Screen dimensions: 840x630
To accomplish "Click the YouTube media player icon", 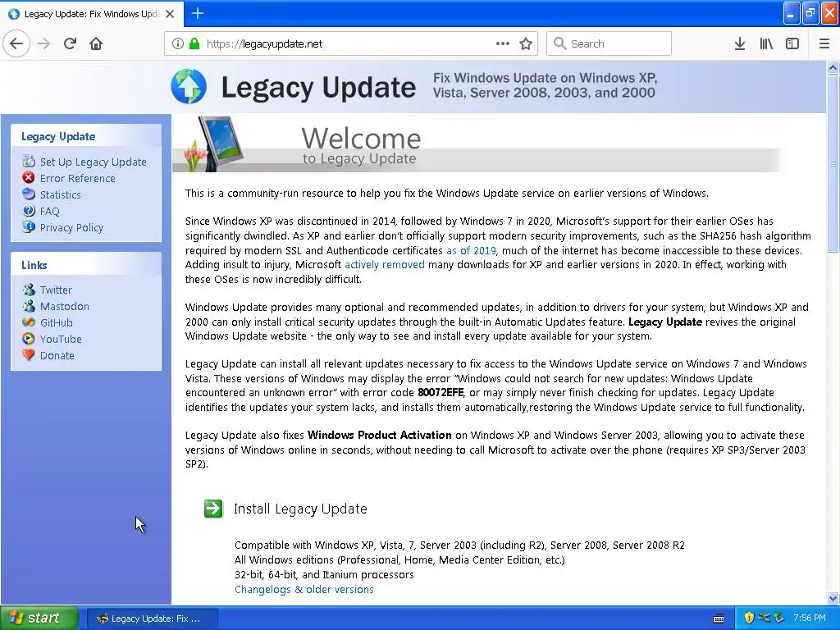I will (29, 339).
